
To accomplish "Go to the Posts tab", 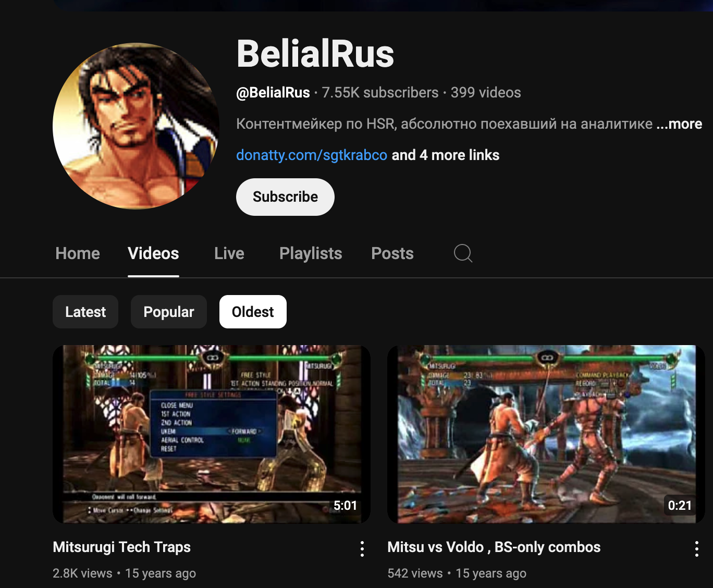I will pyautogui.click(x=392, y=253).
